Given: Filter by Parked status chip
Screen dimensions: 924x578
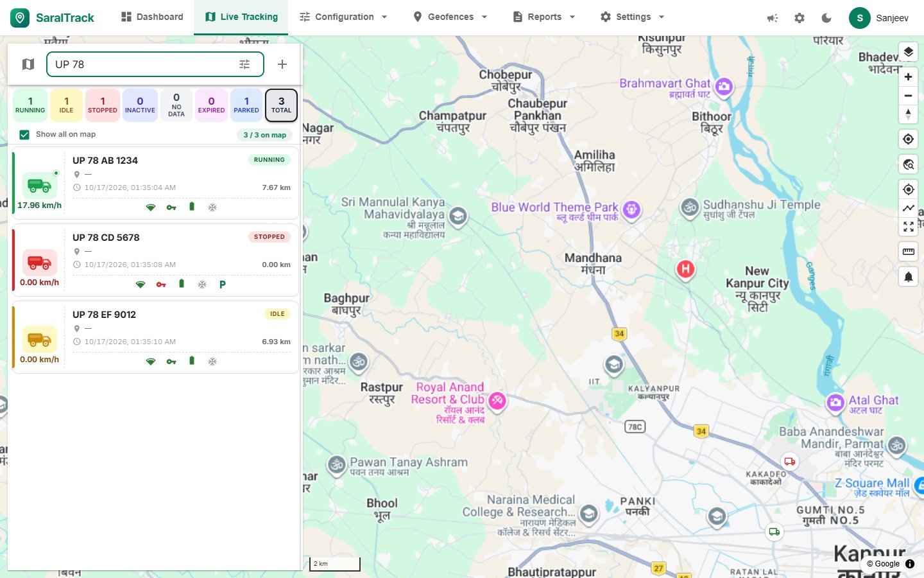Looking at the screenshot, I should (x=246, y=105).
